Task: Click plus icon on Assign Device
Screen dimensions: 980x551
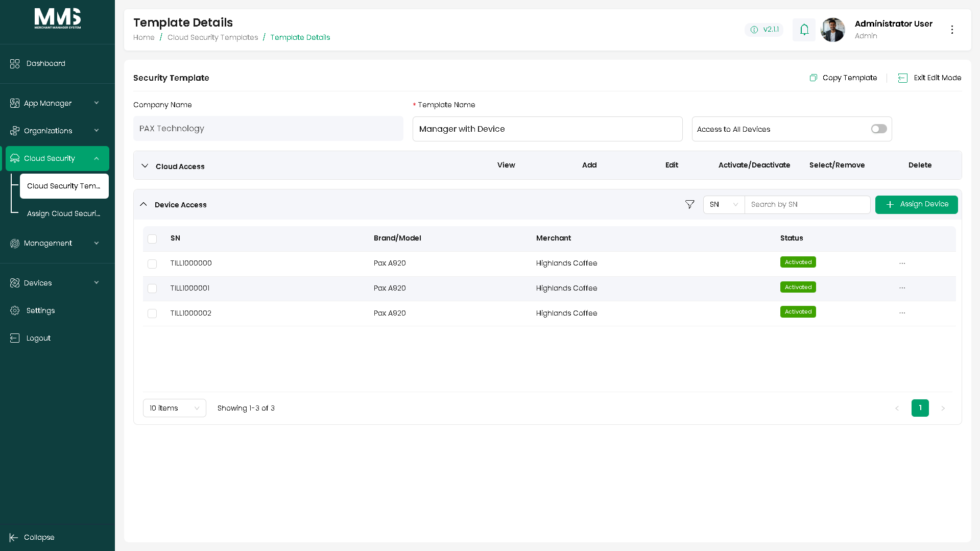Action: coord(890,204)
